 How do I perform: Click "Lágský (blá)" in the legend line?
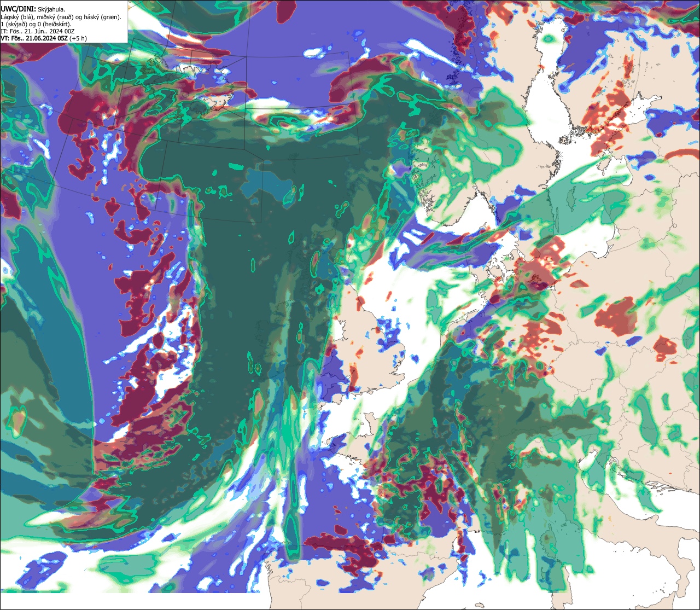tap(16, 18)
